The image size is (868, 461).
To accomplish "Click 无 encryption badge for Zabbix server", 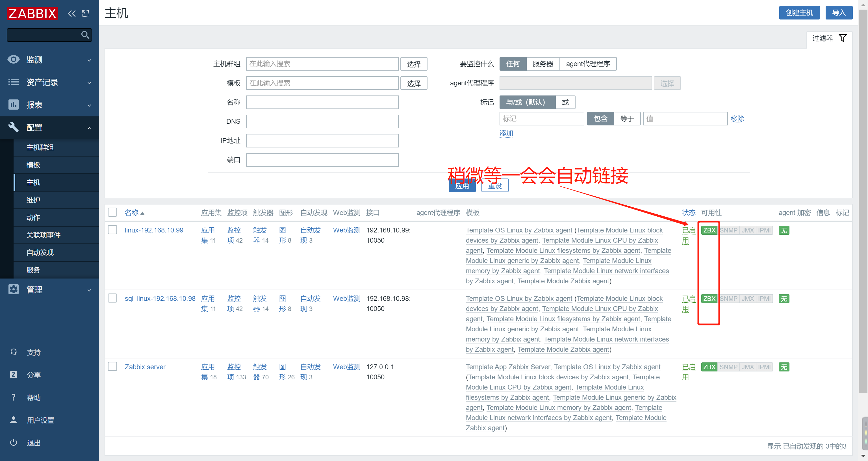I will 784,367.
